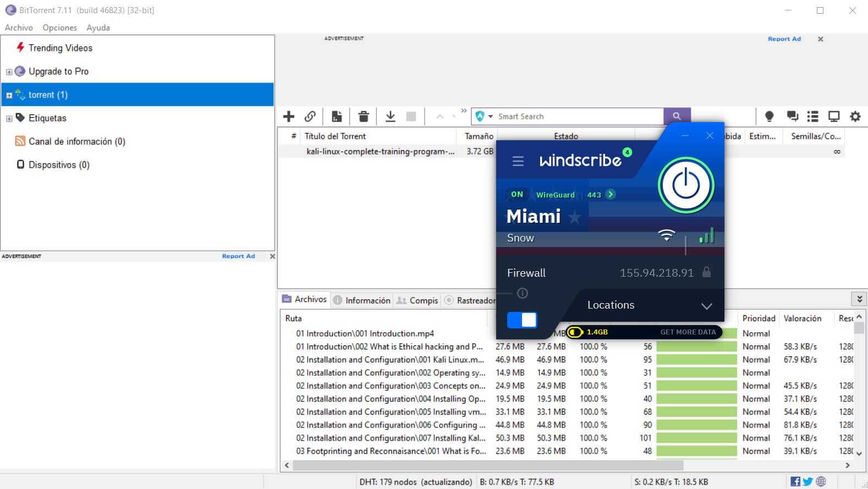The image size is (868, 489).
Task: Click the Windscribe IP address 155.94.218.91
Action: [x=657, y=273]
